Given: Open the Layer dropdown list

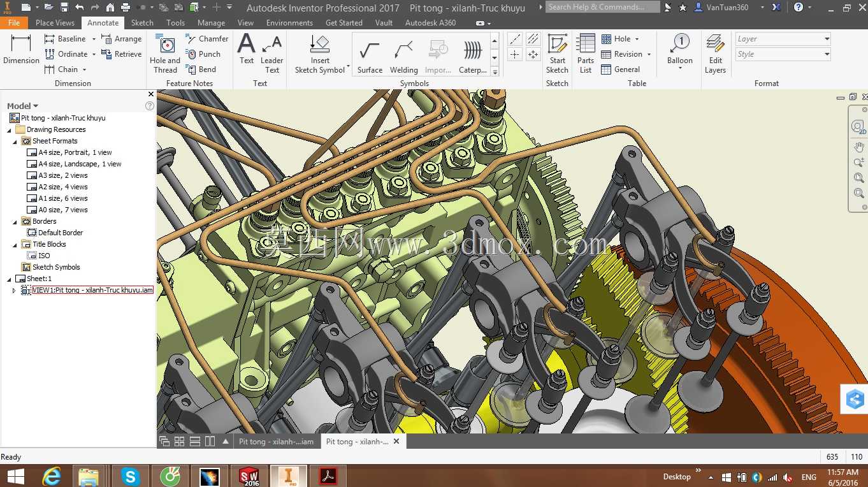Looking at the screenshot, I should pos(783,39).
